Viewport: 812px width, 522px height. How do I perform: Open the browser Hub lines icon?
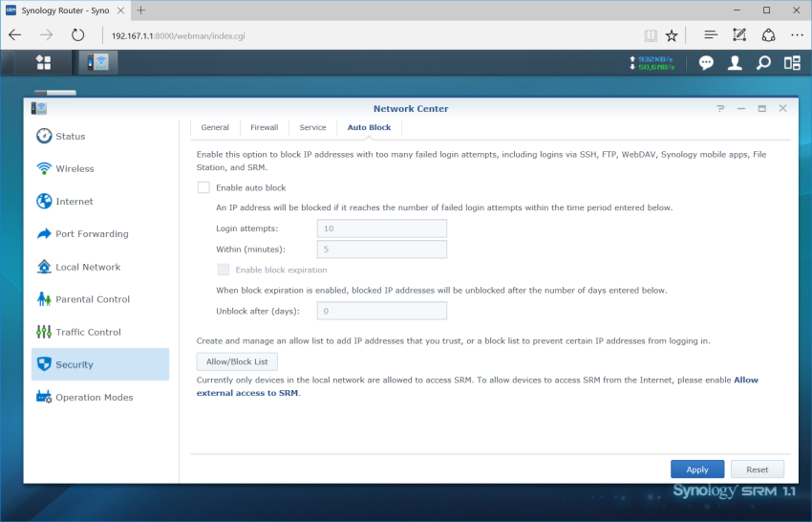tap(711, 34)
